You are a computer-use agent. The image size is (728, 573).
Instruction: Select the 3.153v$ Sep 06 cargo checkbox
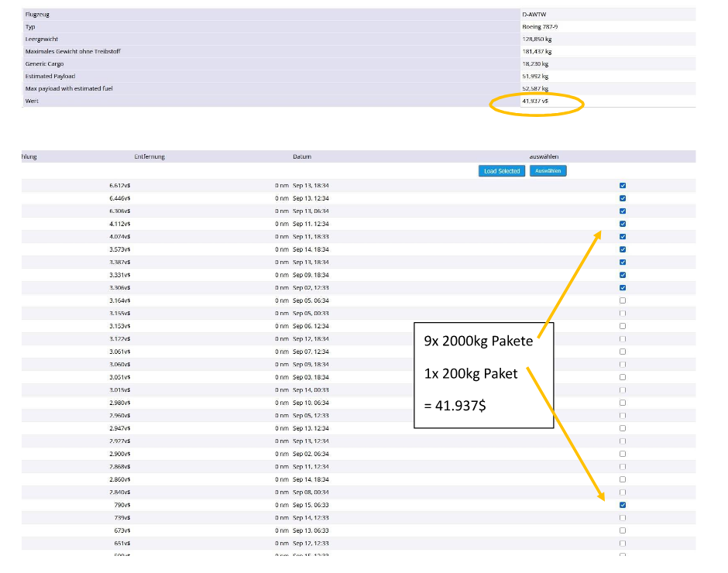coord(623,326)
